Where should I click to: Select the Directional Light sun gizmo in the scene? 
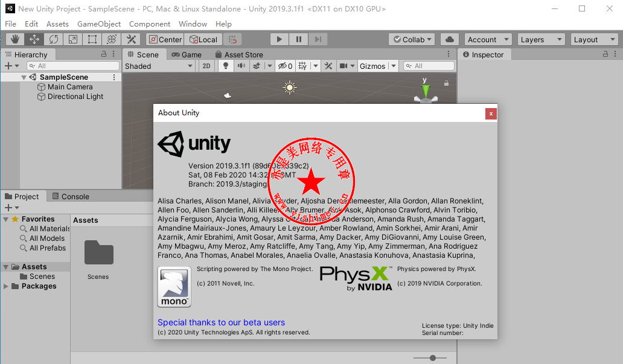click(290, 88)
